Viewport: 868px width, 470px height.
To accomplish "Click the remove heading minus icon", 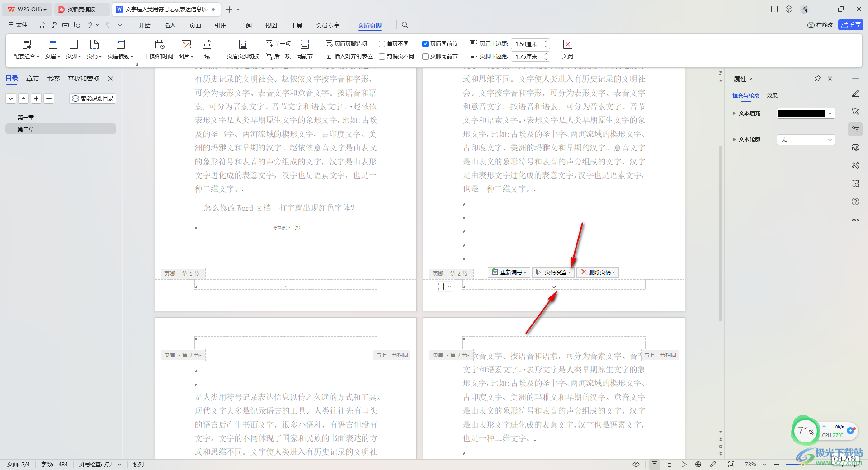I will 49,98.
